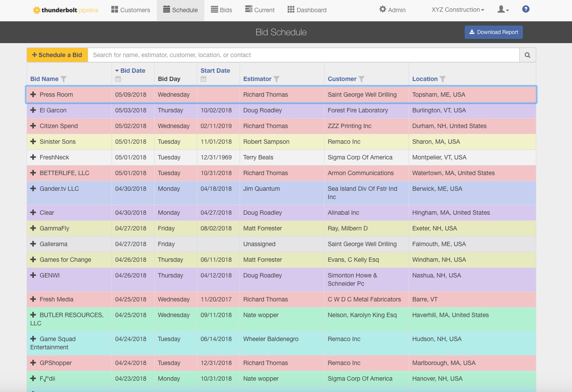Switch to the Dashboard tab

[x=307, y=10]
